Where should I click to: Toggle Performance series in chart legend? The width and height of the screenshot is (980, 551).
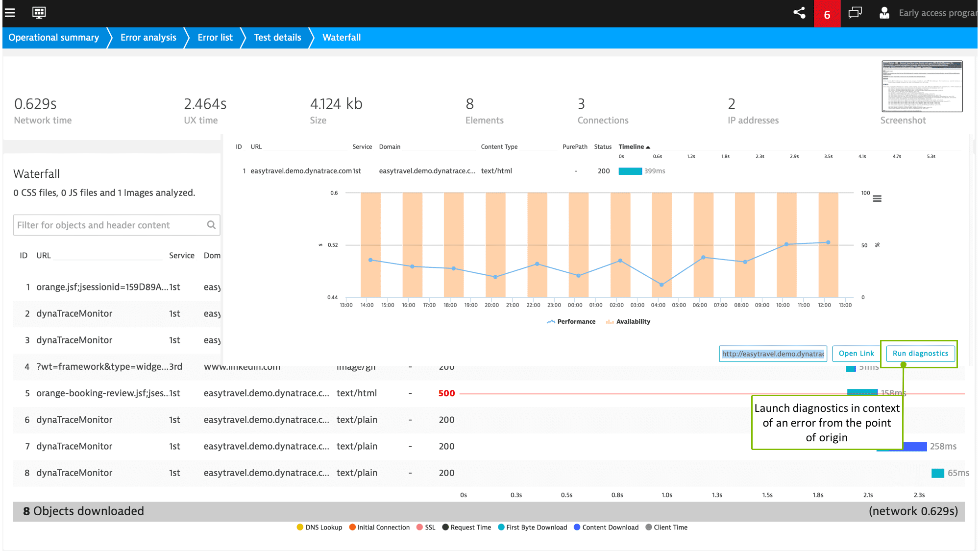[x=571, y=322]
